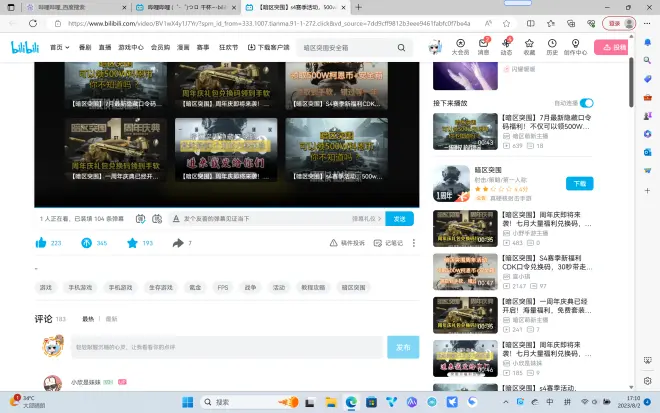
Task: Click the blue 发送 send button
Action: [x=399, y=219]
